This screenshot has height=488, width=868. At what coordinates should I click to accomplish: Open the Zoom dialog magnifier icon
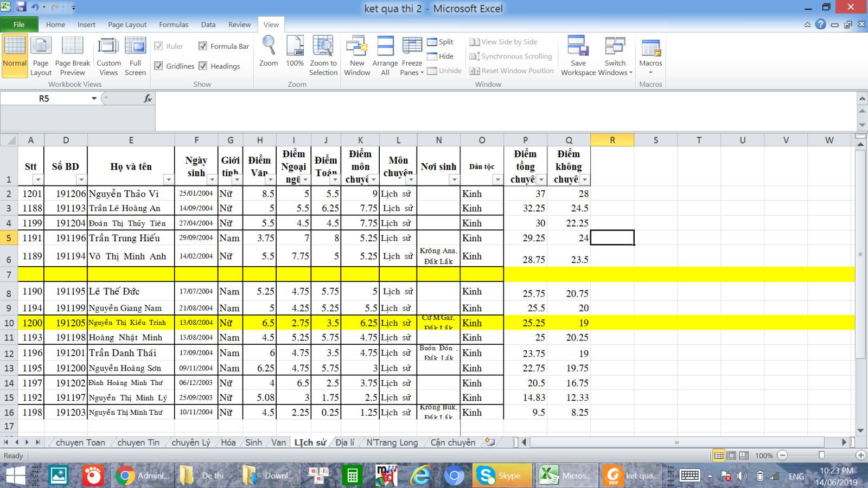[269, 47]
